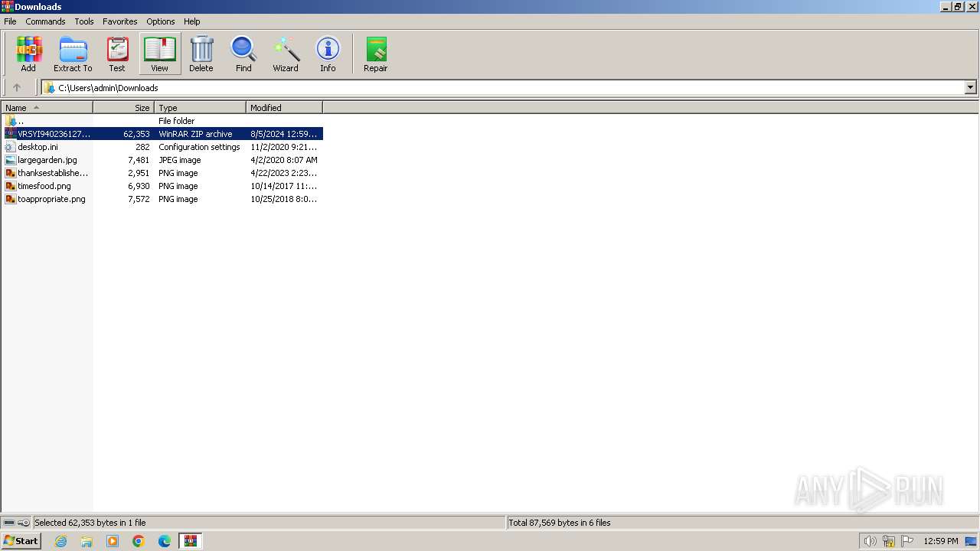Click the network tray icon
This screenshot has height=551, width=980.
(x=889, y=541)
